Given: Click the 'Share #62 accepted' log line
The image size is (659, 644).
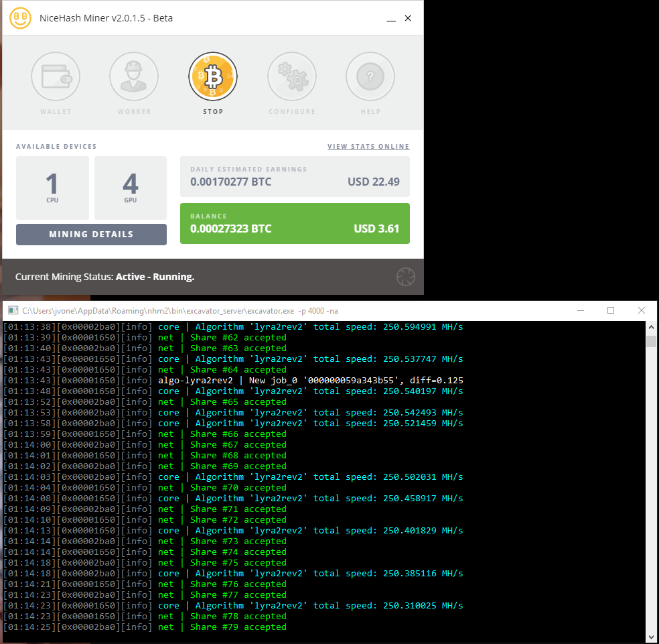Looking at the screenshot, I should point(145,337).
